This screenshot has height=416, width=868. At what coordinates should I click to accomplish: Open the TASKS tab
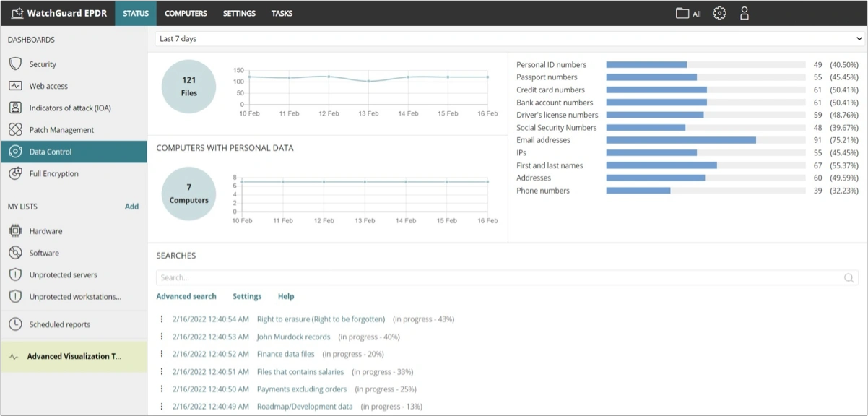[282, 13]
